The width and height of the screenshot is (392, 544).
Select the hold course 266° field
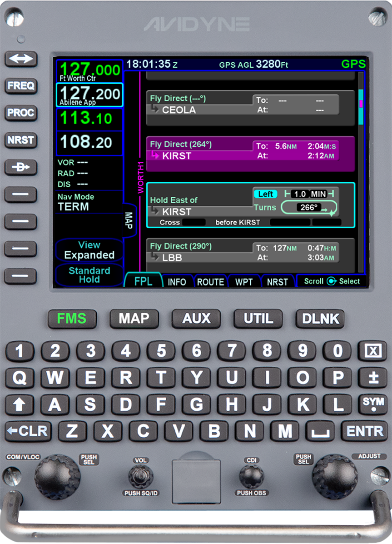[309, 208]
